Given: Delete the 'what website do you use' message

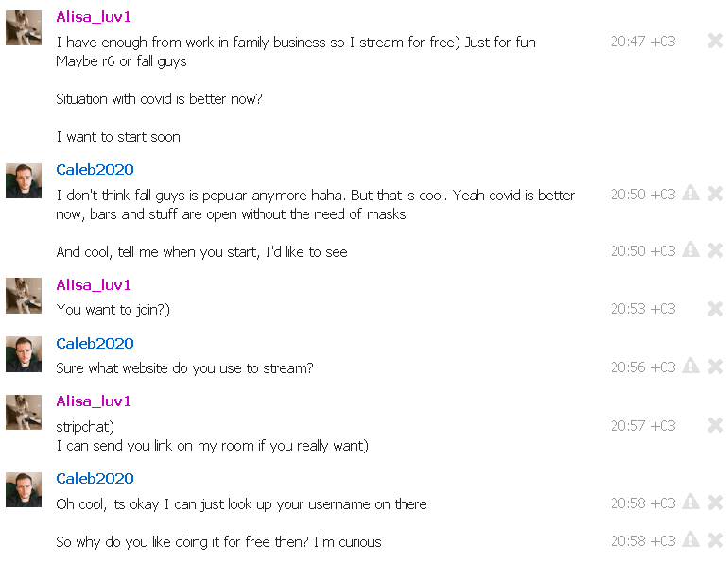Looking at the screenshot, I should pos(716,367).
